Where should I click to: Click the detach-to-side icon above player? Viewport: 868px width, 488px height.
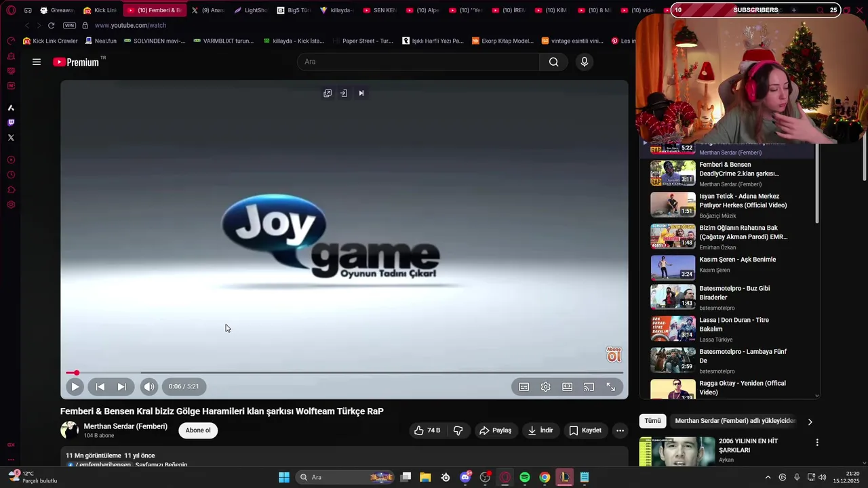coord(344,93)
